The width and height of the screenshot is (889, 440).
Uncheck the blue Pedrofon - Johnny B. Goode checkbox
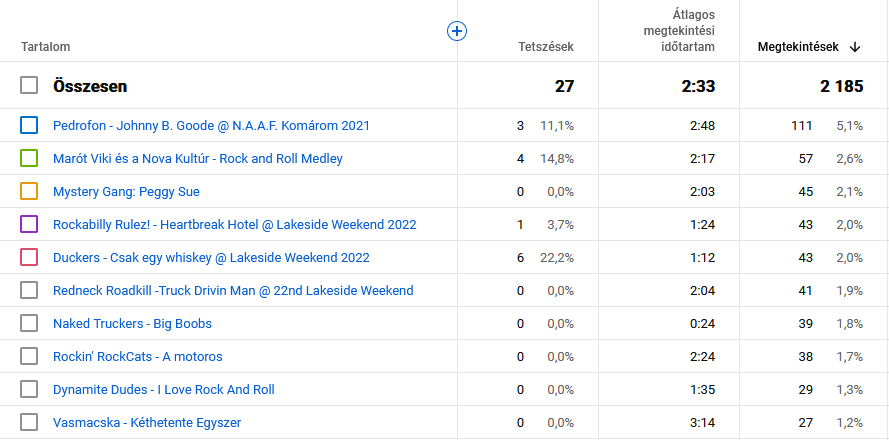29,125
